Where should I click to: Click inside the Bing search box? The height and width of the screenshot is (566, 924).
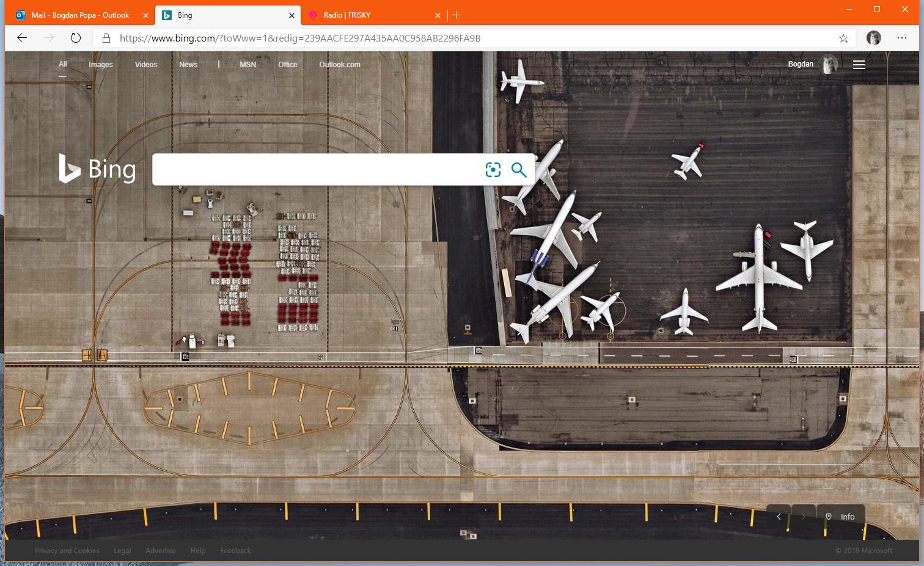pyautogui.click(x=315, y=170)
